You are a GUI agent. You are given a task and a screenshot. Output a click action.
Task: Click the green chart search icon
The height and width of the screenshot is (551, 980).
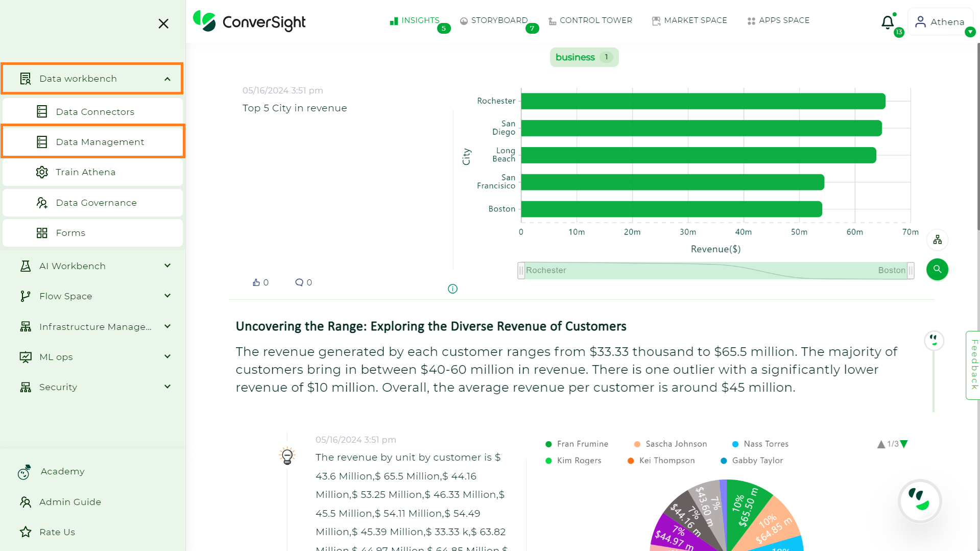937,269
